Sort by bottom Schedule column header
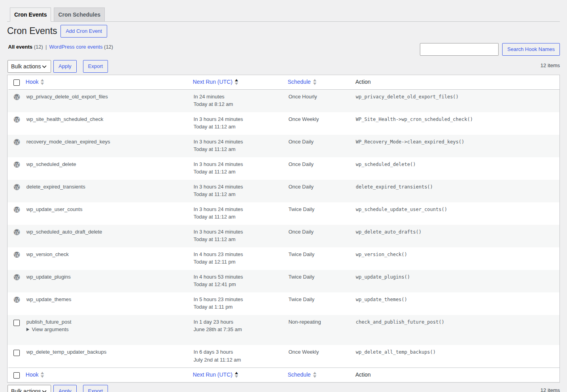The height and width of the screenshot is (392, 567). 299,375
